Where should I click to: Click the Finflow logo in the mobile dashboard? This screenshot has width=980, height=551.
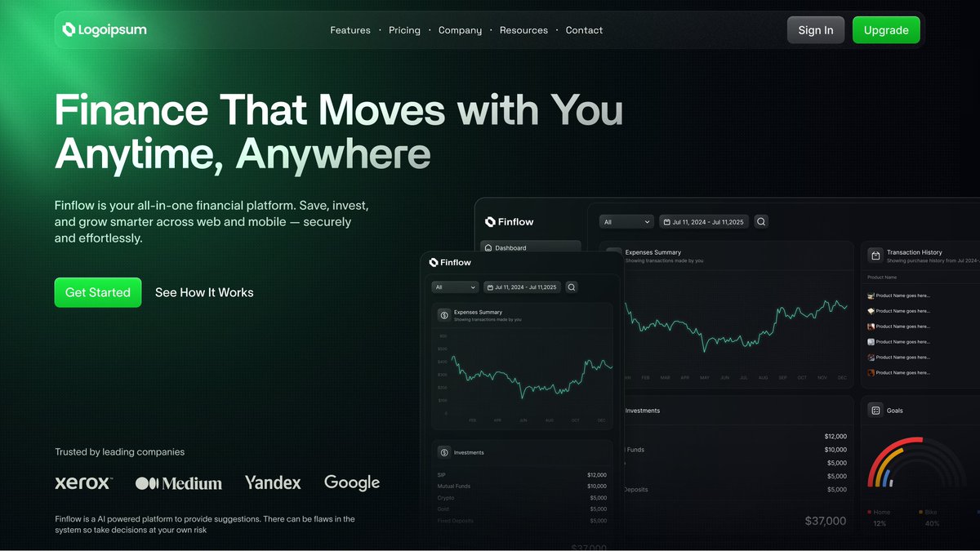tap(451, 263)
